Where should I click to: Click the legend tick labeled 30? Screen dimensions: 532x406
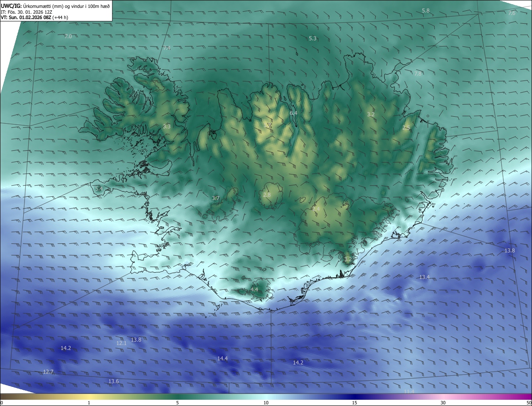pos(443,403)
